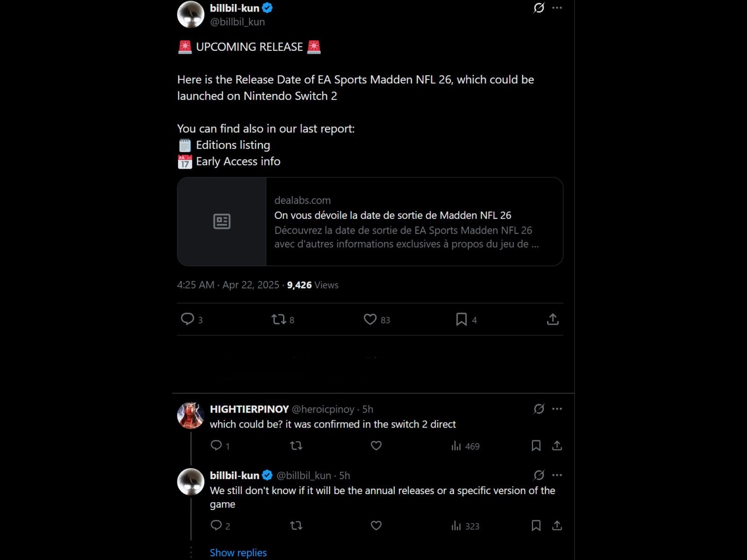The width and height of the screenshot is (747, 560).
Task: Open the 9,426 Views count on the post
Action: pyautogui.click(x=312, y=285)
